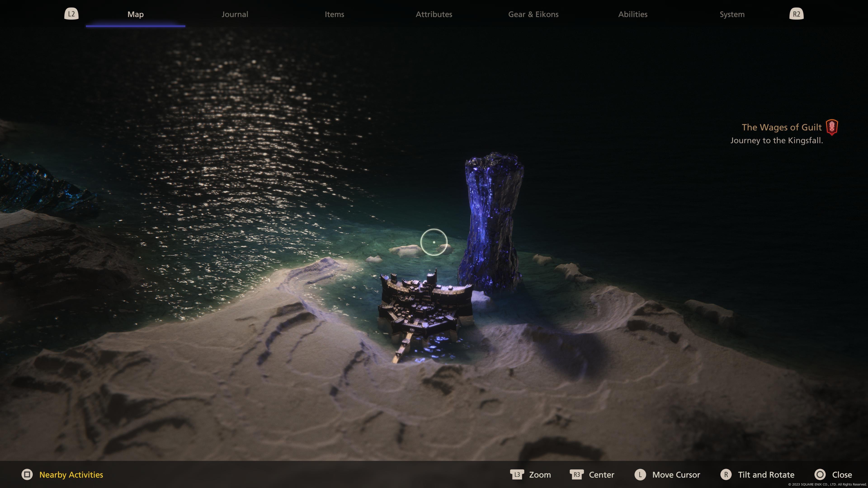Viewport: 868px width, 488px height.
Task: Click The Wages of Guilt quest title
Action: pos(781,127)
